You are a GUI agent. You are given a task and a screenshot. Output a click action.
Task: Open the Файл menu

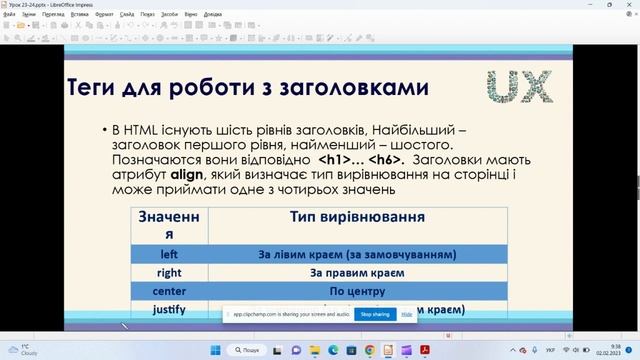(x=9, y=14)
